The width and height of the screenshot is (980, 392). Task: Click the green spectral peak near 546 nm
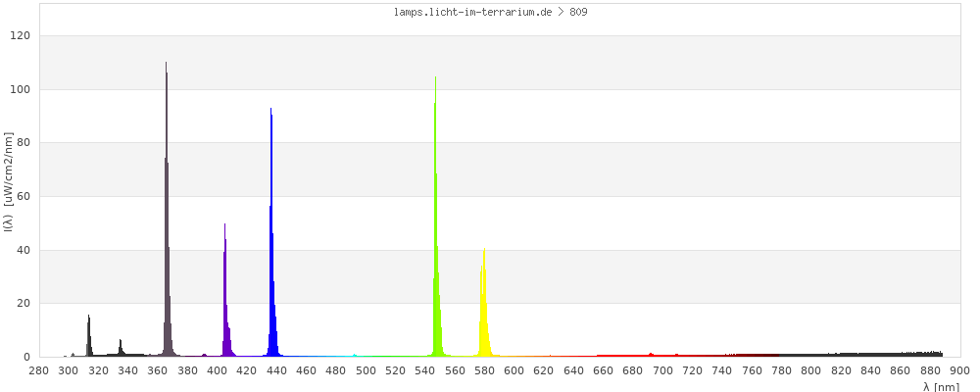(x=436, y=217)
